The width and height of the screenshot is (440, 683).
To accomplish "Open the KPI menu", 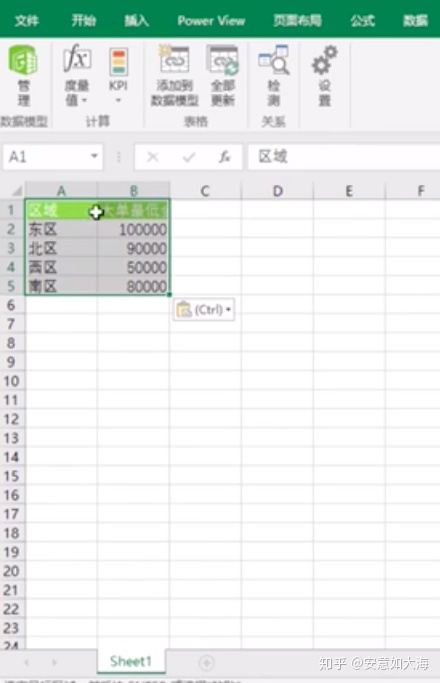I will (x=118, y=75).
